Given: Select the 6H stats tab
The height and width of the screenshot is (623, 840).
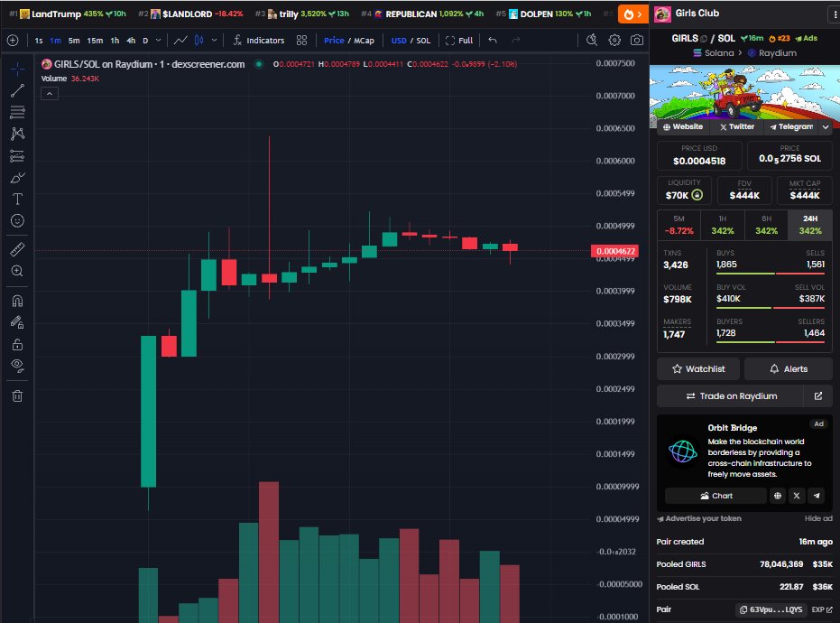Looking at the screenshot, I should point(766,225).
